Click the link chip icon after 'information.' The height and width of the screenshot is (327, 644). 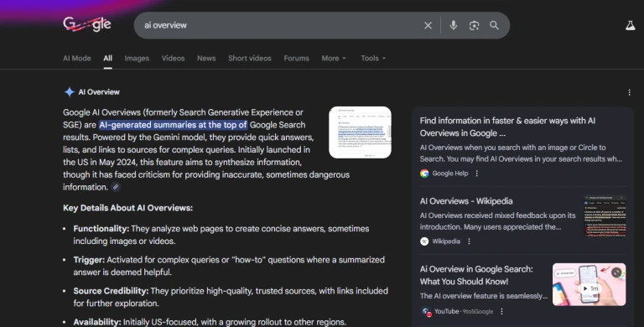tap(116, 187)
